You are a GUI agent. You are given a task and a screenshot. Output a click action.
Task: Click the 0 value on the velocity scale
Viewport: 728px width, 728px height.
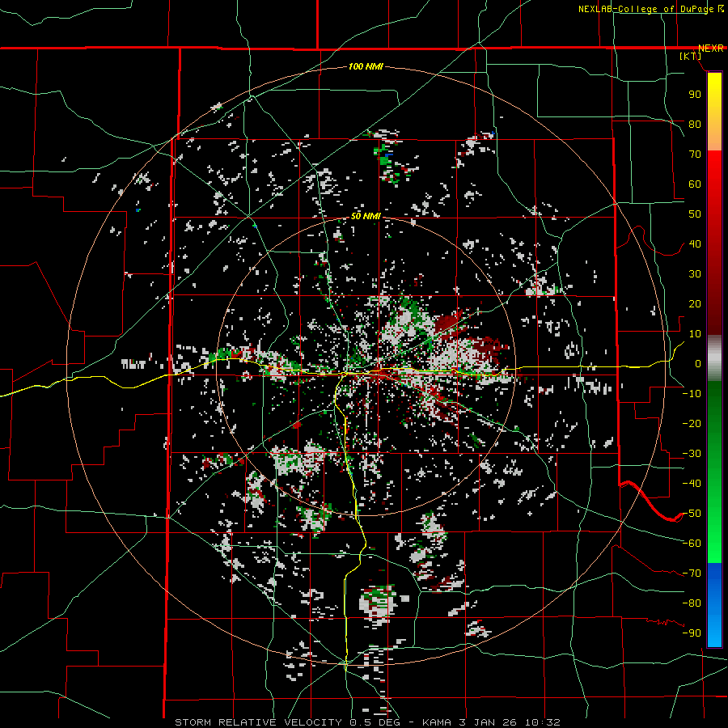pos(698,364)
